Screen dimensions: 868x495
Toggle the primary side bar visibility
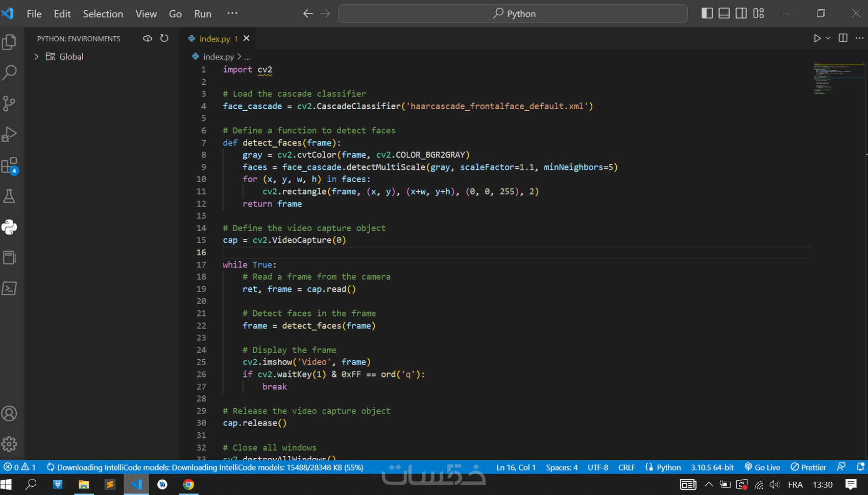pos(707,13)
